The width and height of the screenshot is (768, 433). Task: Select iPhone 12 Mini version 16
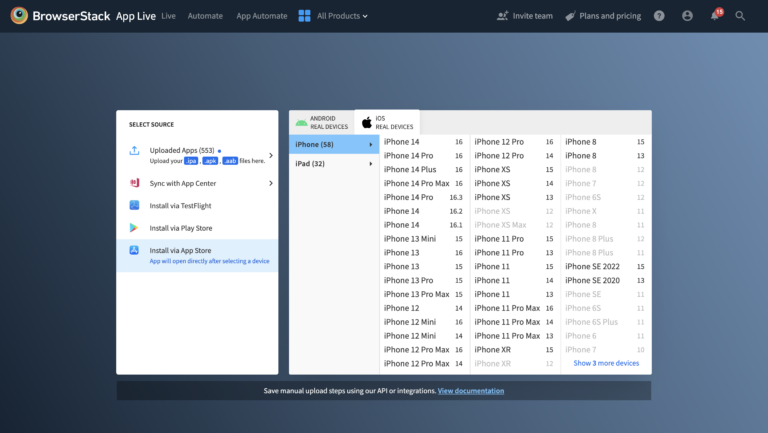pos(423,322)
